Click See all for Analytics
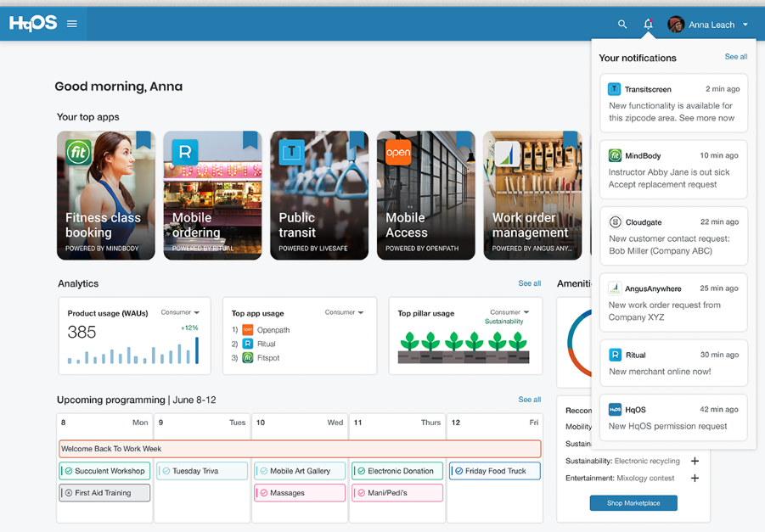Viewport: 765px width, 532px height. click(529, 283)
